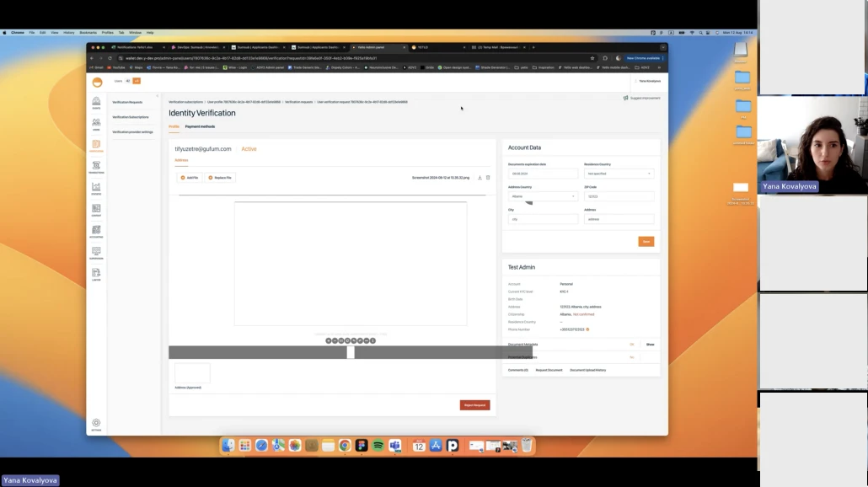This screenshot has width=868, height=487.
Task: Switch to the Temp Mail browser tab
Action: click(498, 47)
